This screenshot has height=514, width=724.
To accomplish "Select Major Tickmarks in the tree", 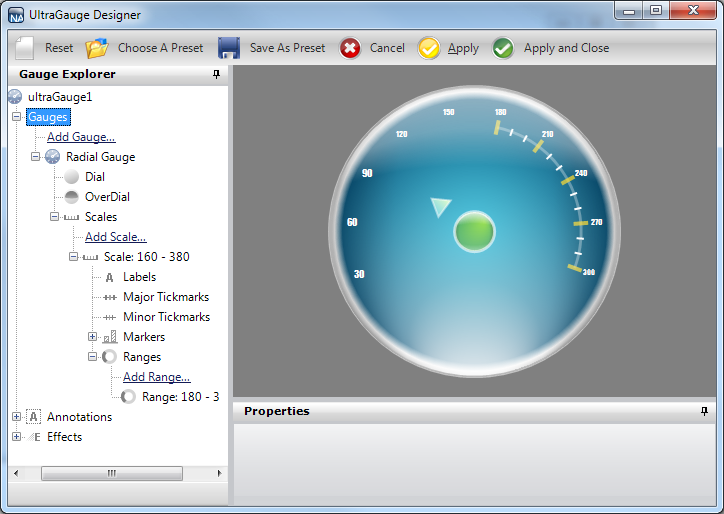I will pos(165,297).
